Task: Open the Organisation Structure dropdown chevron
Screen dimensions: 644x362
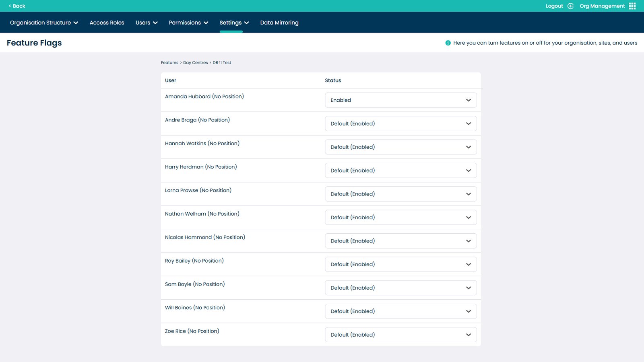Action: [x=76, y=23]
